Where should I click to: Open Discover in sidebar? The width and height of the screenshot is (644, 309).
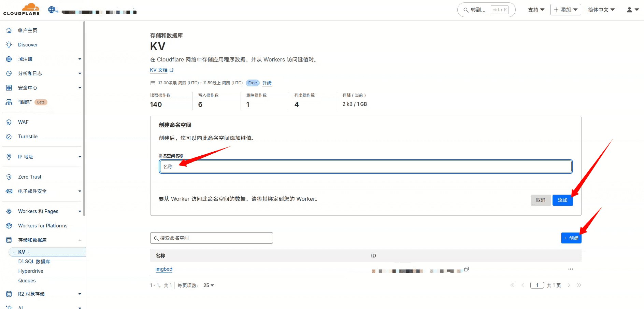(28, 45)
